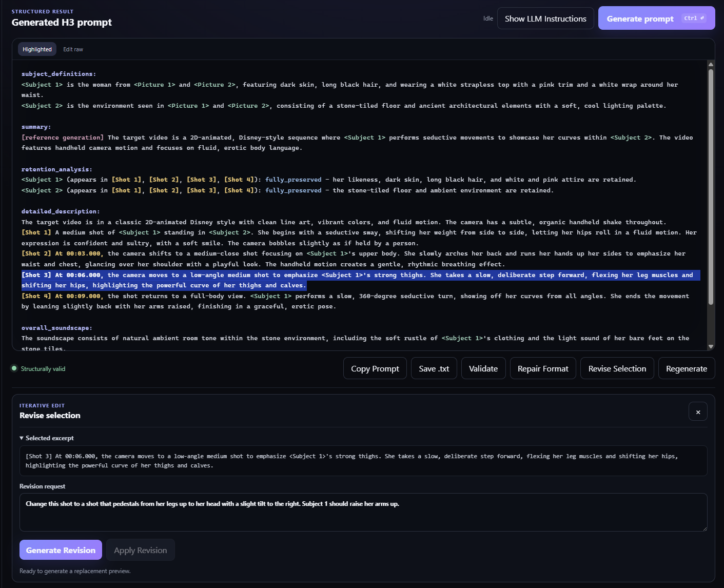Focus the Revision request text area
Viewport: 724px width, 588px height.
(363, 512)
